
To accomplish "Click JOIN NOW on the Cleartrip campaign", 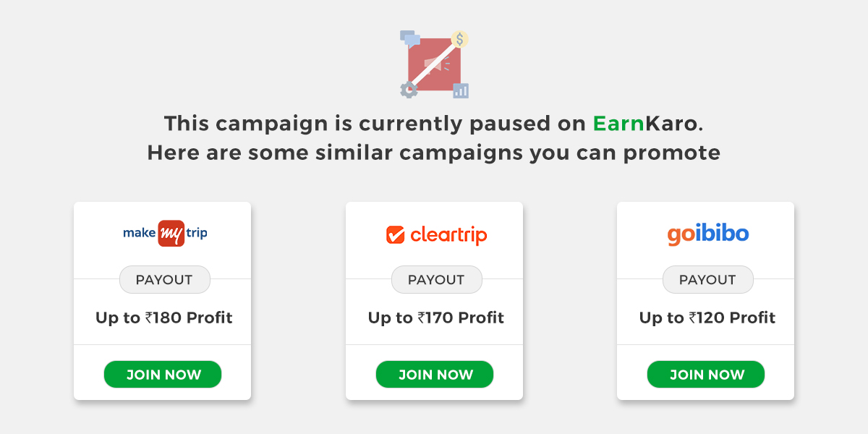I will pyautogui.click(x=434, y=374).
